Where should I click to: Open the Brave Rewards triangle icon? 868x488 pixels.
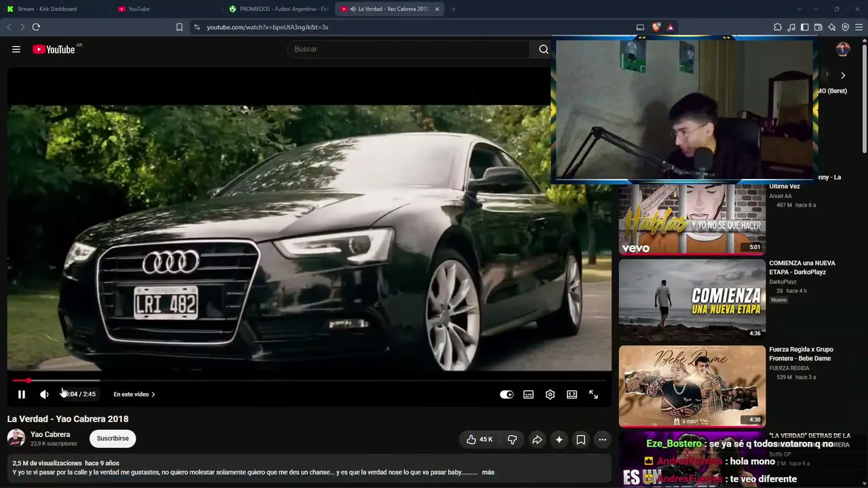(x=671, y=27)
